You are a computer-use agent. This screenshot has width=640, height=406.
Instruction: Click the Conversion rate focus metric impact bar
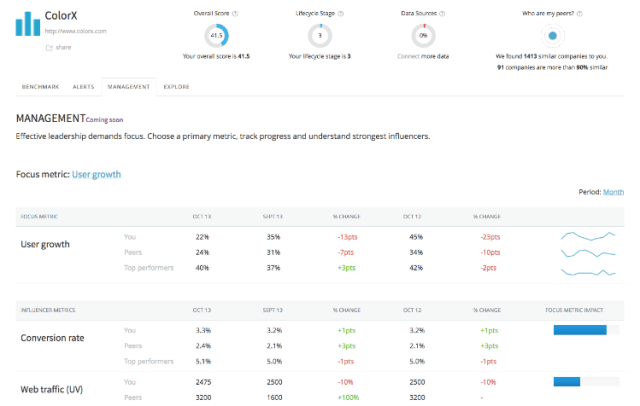(586, 329)
